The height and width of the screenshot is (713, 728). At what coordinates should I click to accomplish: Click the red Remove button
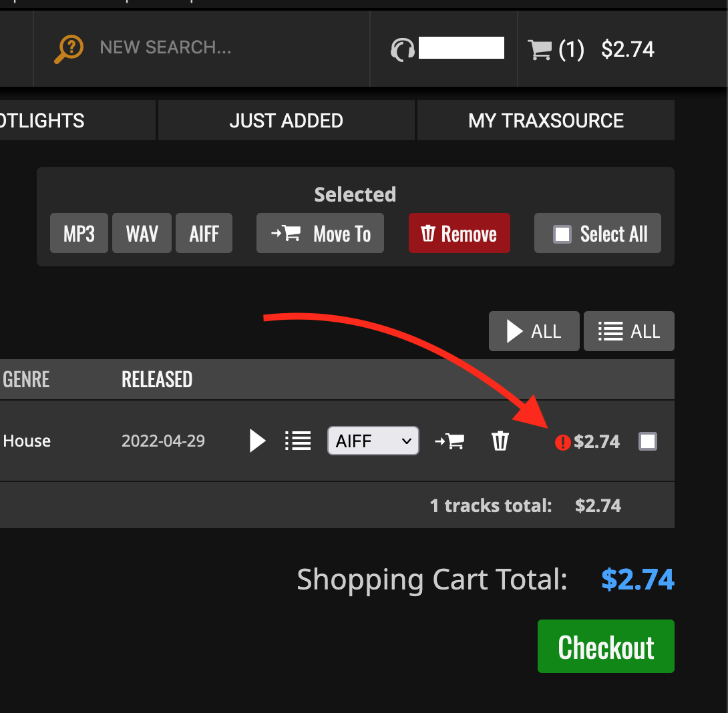(x=460, y=233)
